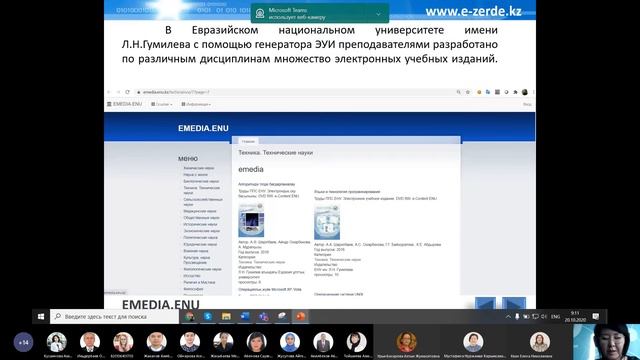This screenshot has height=360, width=640.
Task: Go to previous slide with left arrow
Action: pos(486,304)
